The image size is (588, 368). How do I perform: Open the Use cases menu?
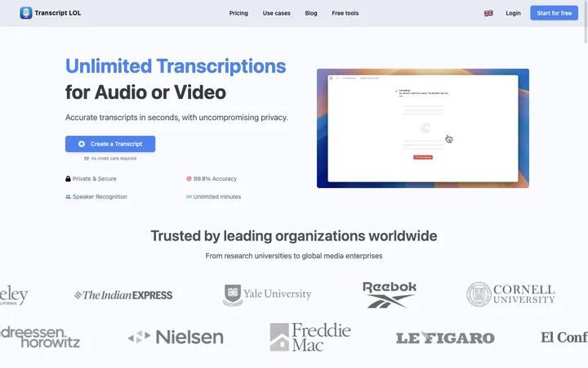(276, 13)
